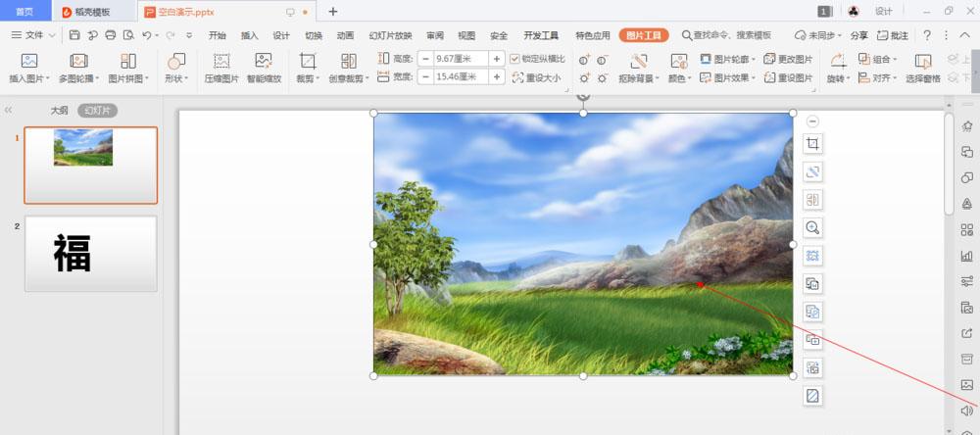Click the decrease contrast icon
The height and width of the screenshot is (435, 980).
(602, 60)
